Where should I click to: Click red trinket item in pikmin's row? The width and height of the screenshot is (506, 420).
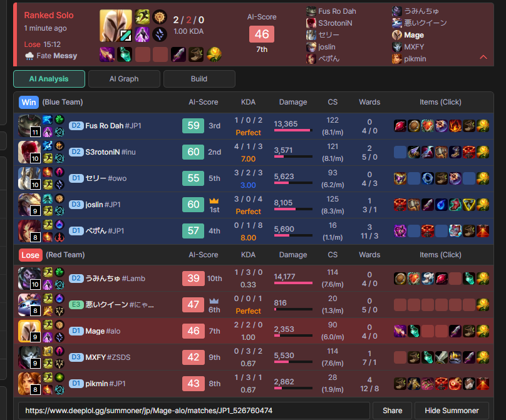[483, 384]
